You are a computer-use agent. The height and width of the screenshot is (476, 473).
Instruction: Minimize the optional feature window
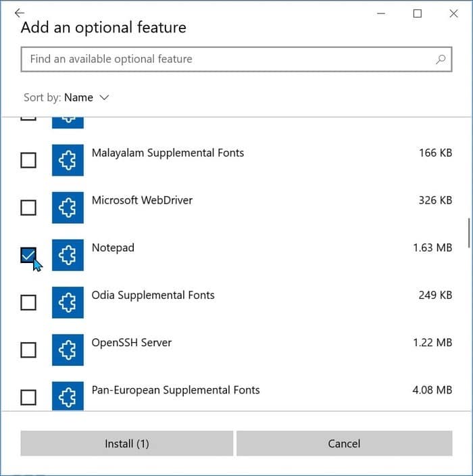[381, 14]
